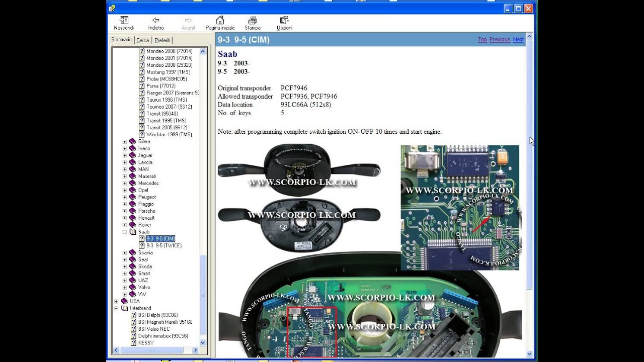Click the Avanti forward arrow
644x362 pixels.
click(188, 23)
